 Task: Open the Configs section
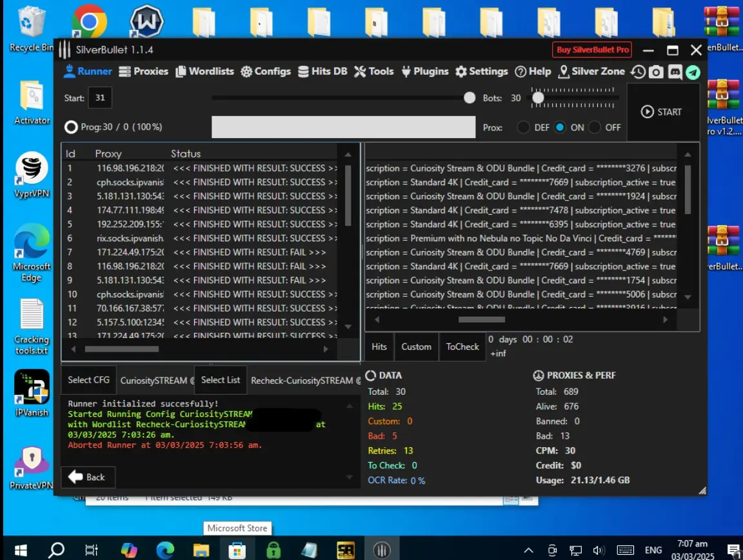coord(265,71)
